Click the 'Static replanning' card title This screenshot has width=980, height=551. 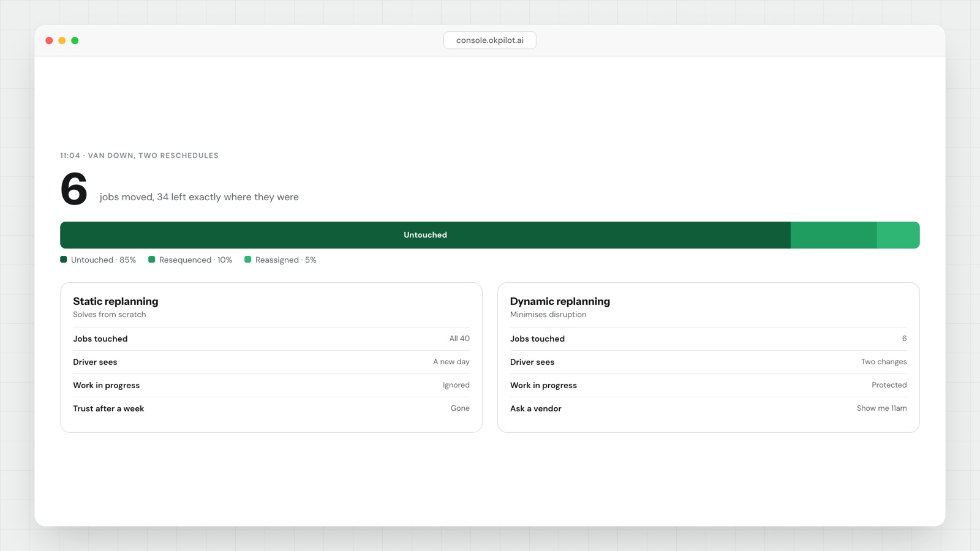point(116,301)
